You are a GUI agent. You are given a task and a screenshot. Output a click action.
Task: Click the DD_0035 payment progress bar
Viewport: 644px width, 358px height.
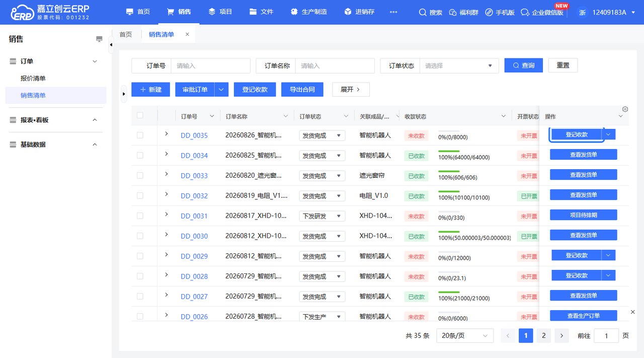(449, 131)
